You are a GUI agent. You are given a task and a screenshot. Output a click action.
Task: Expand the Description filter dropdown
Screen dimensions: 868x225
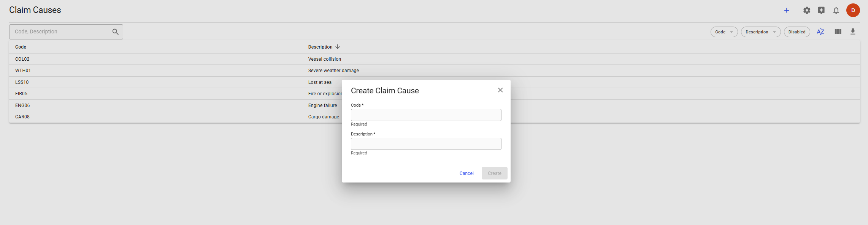[x=760, y=32]
